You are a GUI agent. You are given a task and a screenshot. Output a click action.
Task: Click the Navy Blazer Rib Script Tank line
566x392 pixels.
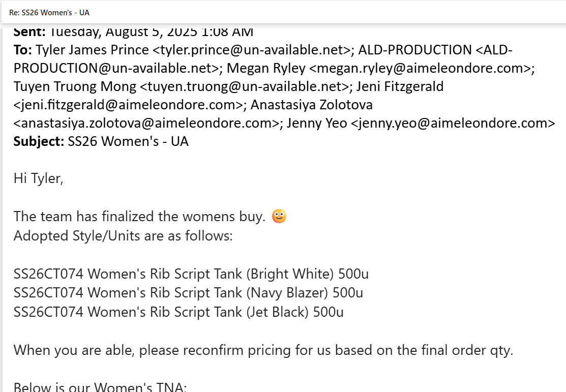tap(188, 293)
